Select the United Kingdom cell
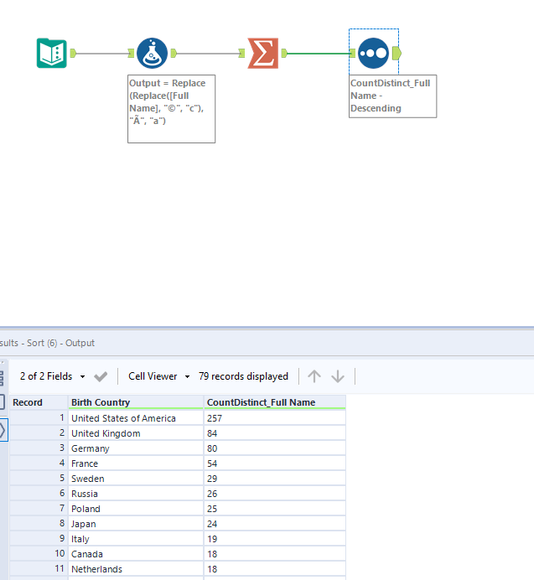 pos(136,433)
